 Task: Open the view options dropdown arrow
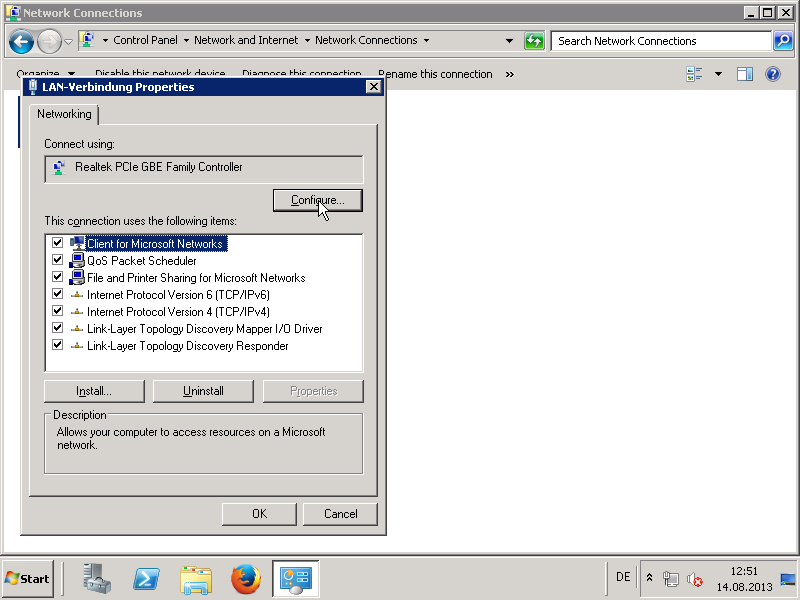[718, 74]
